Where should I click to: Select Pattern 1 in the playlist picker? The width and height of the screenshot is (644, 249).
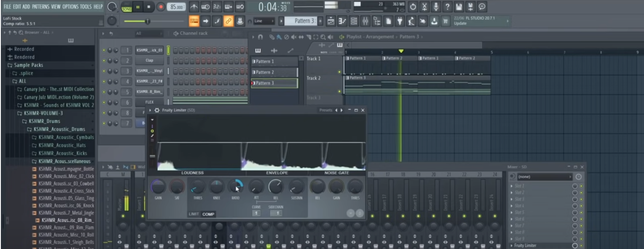274,61
